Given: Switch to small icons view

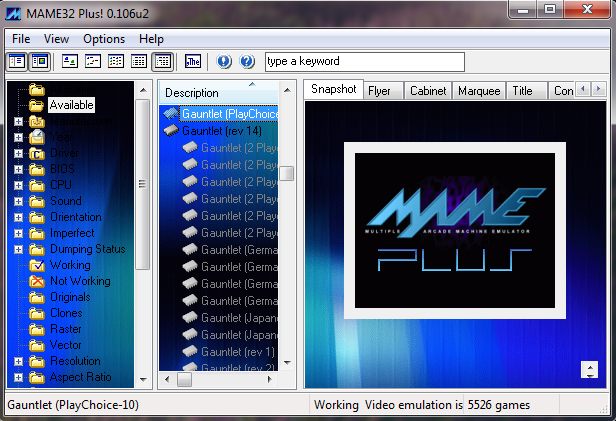Looking at the screenshot, I should click(93, 61).
